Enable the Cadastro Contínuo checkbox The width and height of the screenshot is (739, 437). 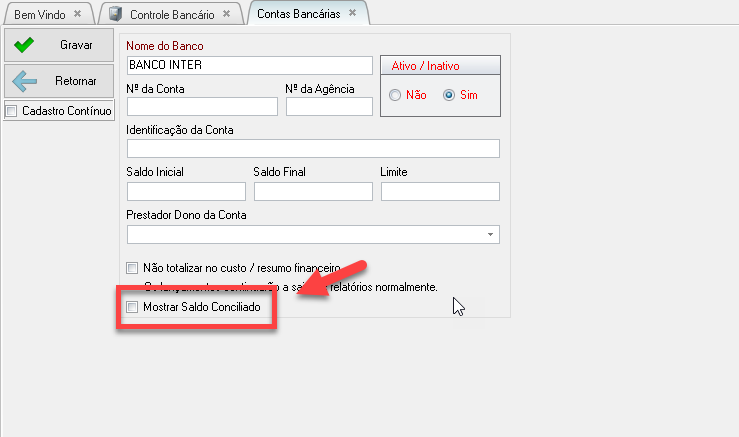coord(12,111)
